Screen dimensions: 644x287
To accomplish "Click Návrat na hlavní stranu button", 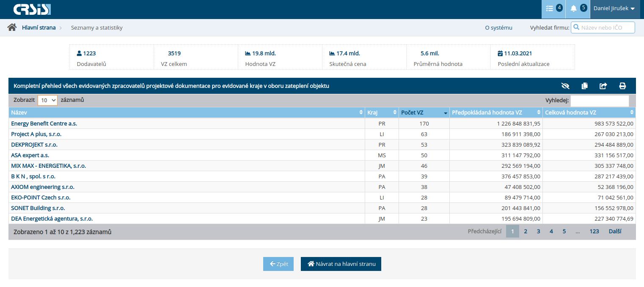I will tap(341, 264).
